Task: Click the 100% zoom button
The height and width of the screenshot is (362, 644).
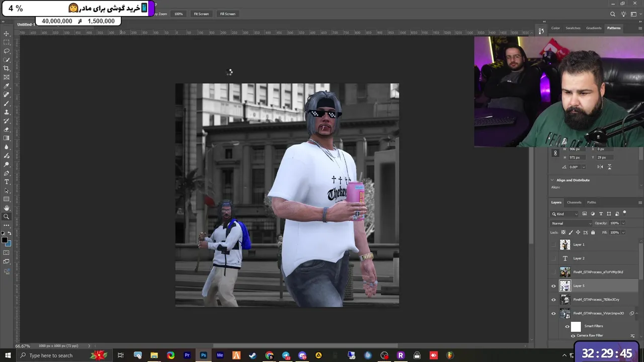Action: [179, 14]
